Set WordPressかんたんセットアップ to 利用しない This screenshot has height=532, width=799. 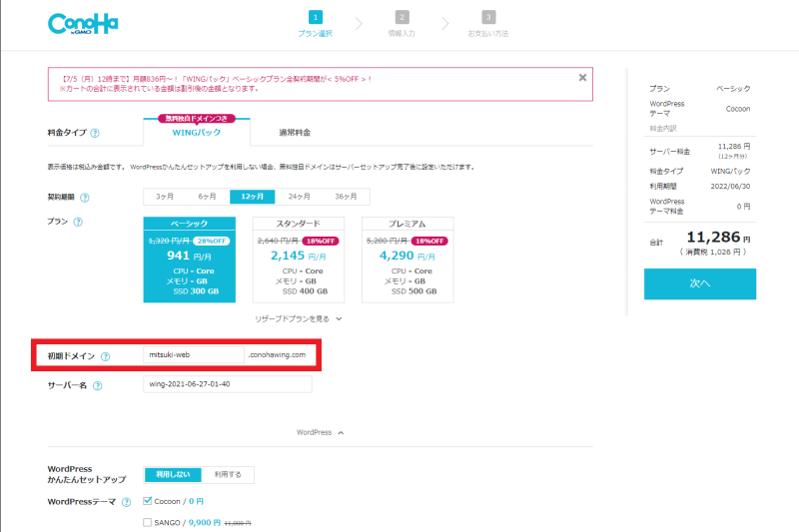pos(173,474)
